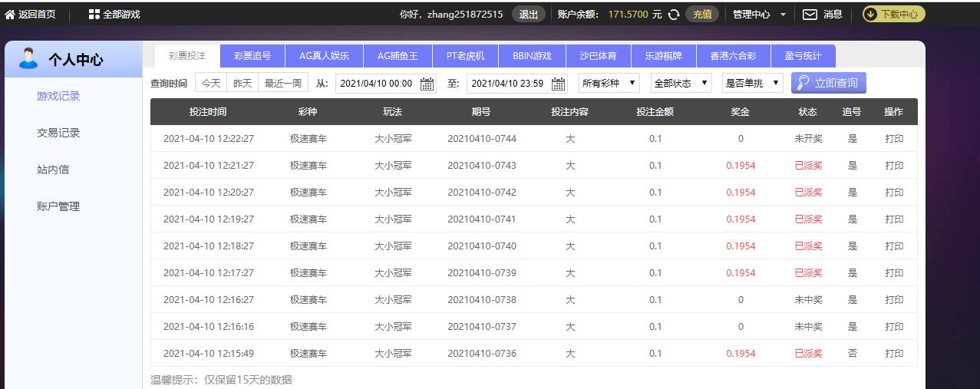Click the user avatar icon beside 个人中心
Screen dimensions: 980x389
[x=28, y=58]
